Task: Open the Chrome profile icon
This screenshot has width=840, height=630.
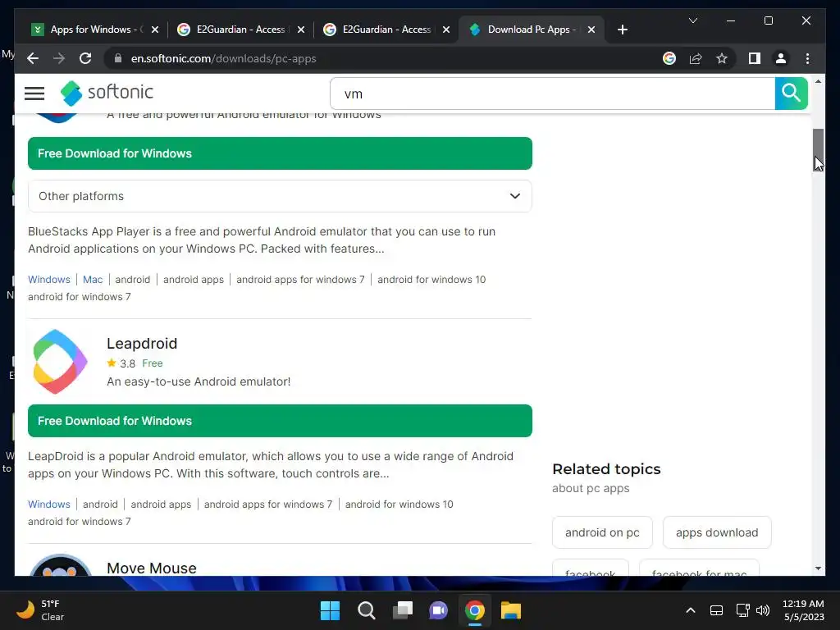Action: (x=781, y=58)
